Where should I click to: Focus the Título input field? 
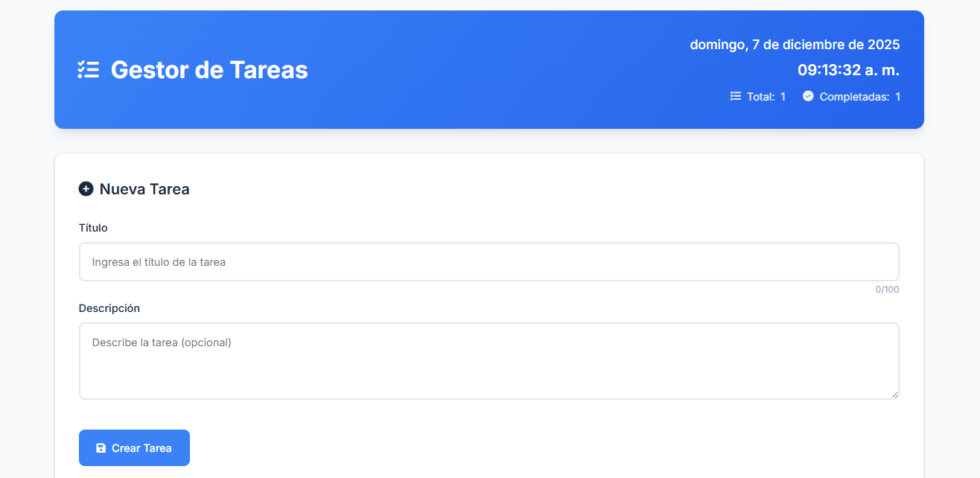click(489, 262)
